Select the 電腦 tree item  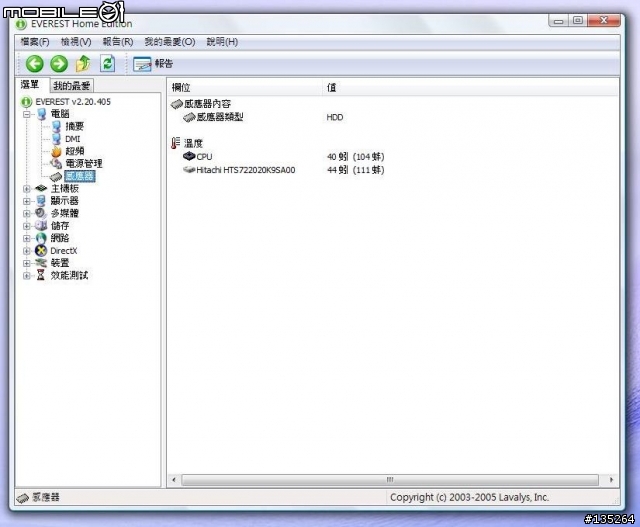(60, 114)
